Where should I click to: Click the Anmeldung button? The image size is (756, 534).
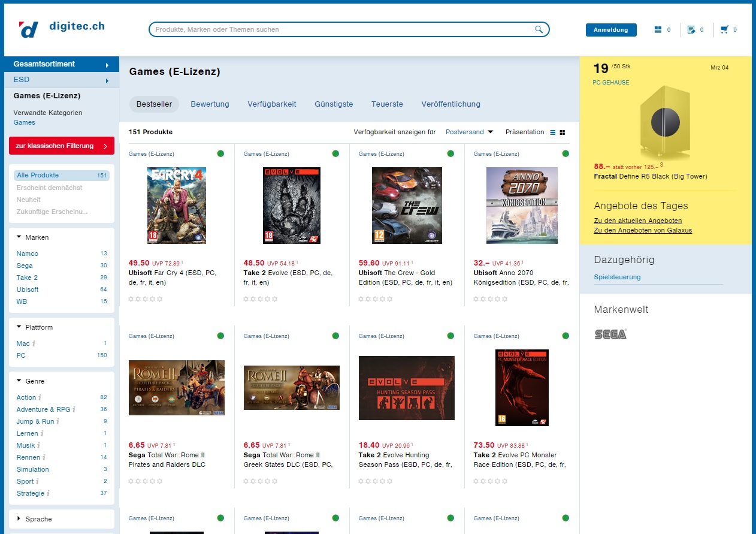coord(610,30)
